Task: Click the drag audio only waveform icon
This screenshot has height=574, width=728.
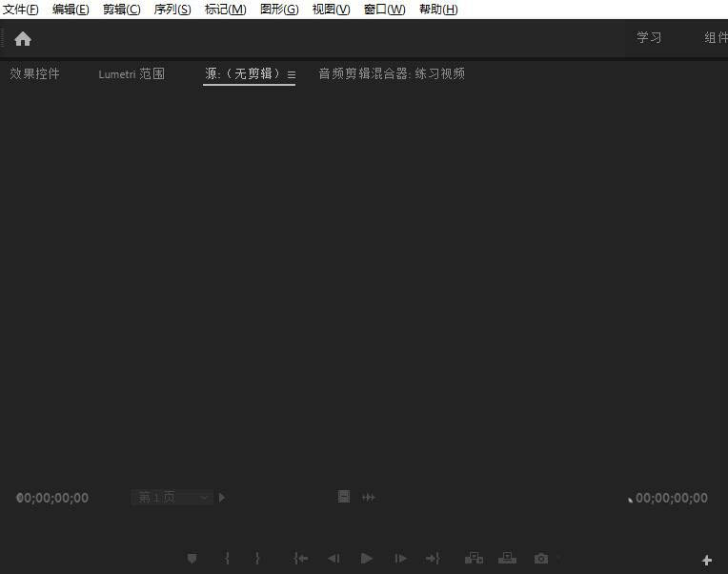Action: point(369,497)
